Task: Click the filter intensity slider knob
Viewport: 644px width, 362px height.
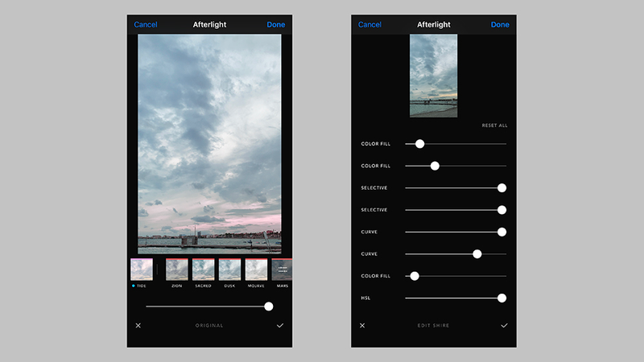Action: click(x=269, y=306)
